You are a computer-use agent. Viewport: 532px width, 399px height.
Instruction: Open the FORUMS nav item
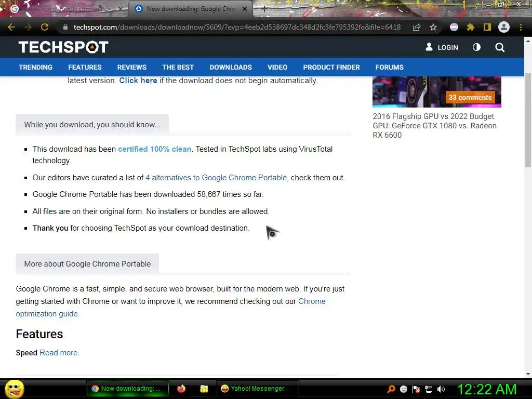(390, 67)
